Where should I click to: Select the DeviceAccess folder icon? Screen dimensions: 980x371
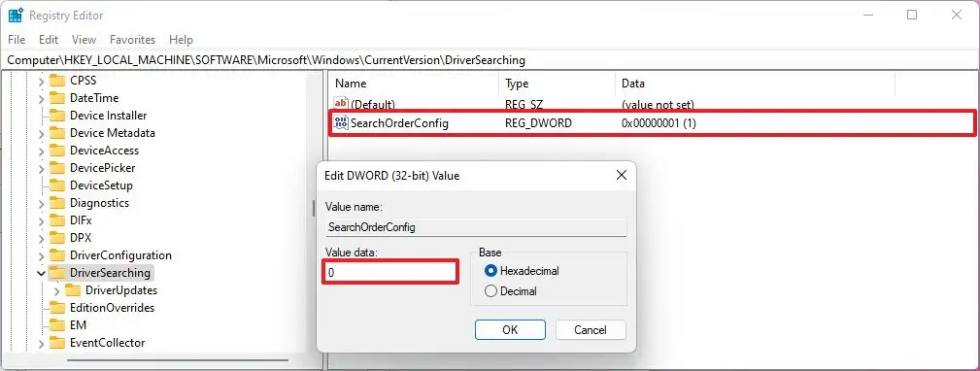57,150
